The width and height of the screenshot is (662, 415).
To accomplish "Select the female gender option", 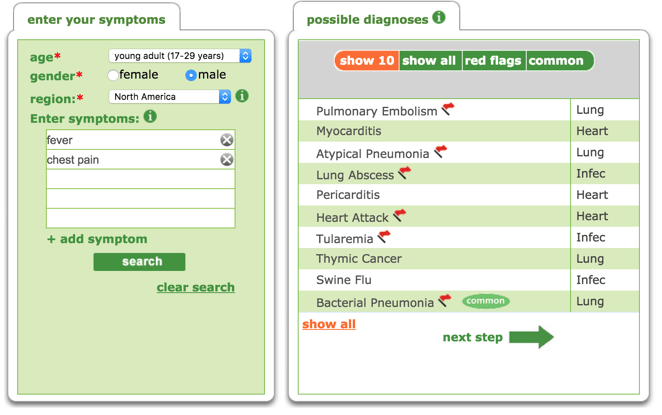I will [112, 75].
